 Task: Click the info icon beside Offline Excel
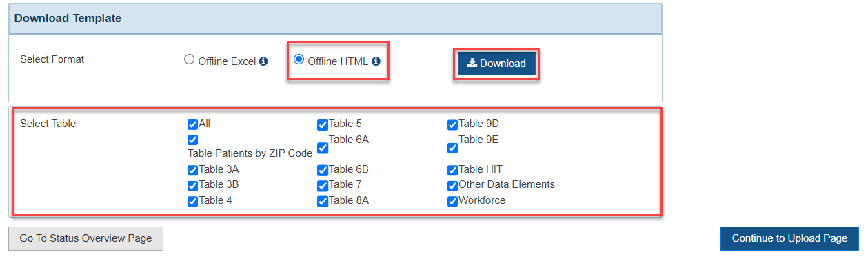tap(263, 61)
